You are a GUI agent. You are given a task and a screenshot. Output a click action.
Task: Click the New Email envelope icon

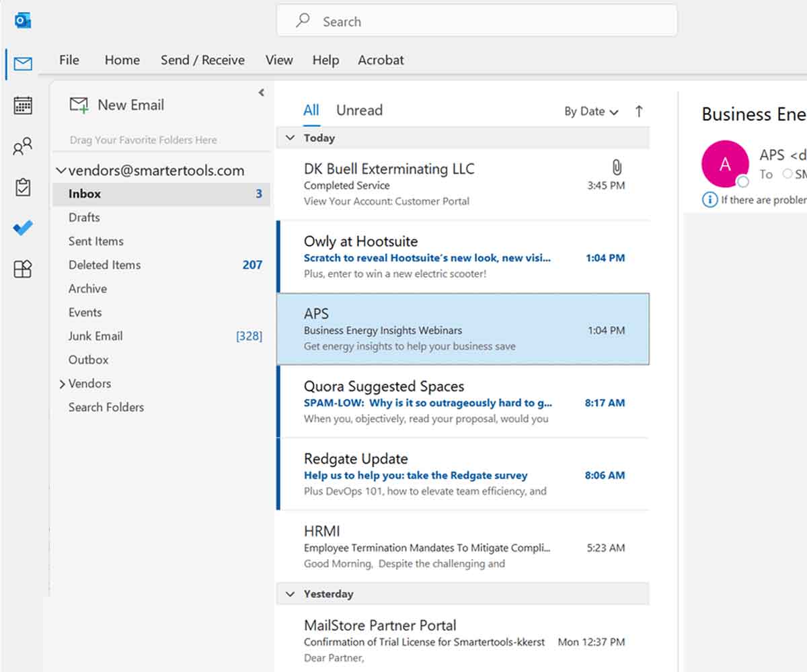pos(79,105)
